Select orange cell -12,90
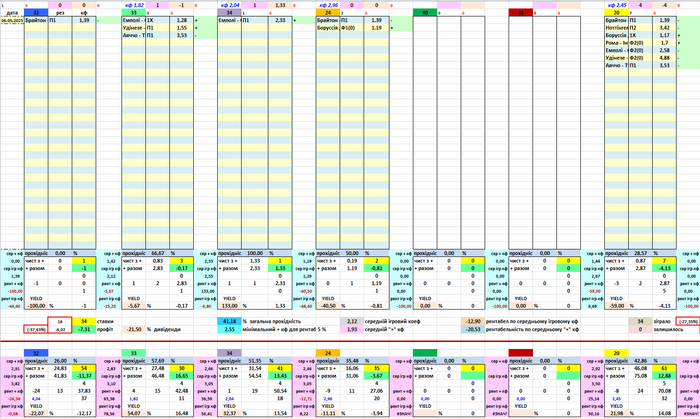This screenshot has height=419, width=700. click(x=473, y=321)
